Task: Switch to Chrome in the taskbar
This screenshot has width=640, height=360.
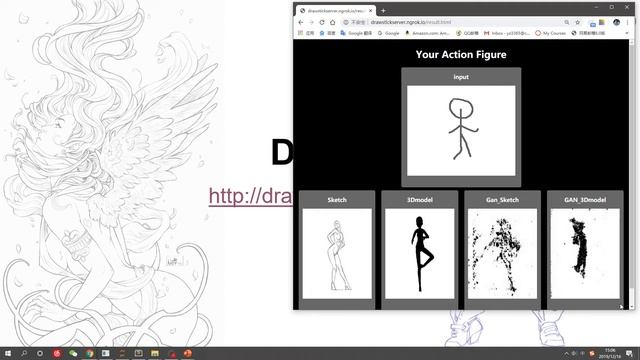Action: (89, 353)
